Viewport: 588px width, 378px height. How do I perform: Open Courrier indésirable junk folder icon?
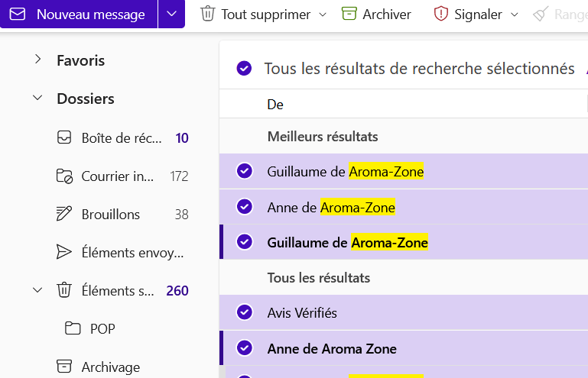coord(64,176)
